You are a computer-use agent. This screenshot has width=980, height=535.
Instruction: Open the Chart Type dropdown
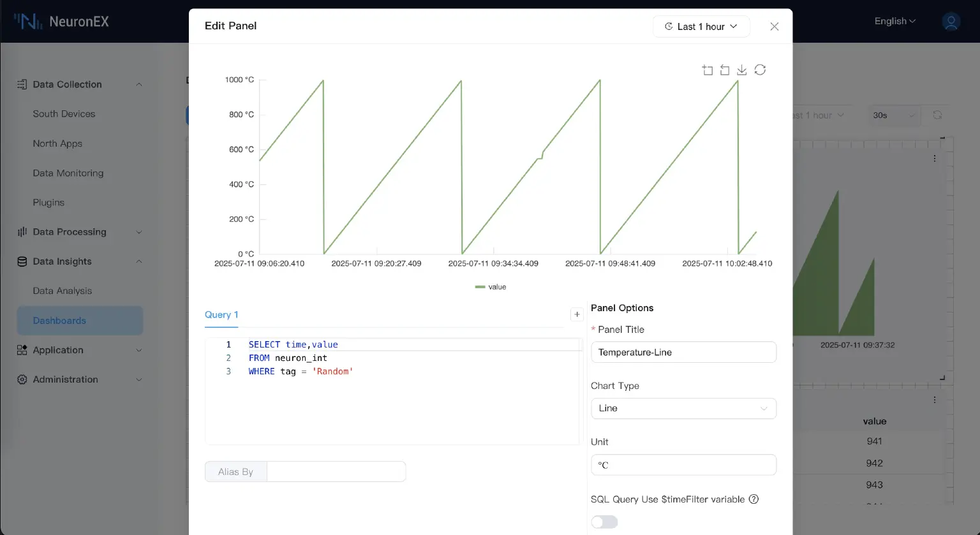click(683, 409)
